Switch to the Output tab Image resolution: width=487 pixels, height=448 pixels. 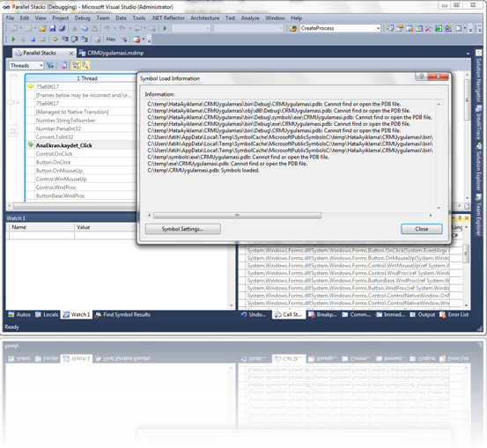coord(423,314)
